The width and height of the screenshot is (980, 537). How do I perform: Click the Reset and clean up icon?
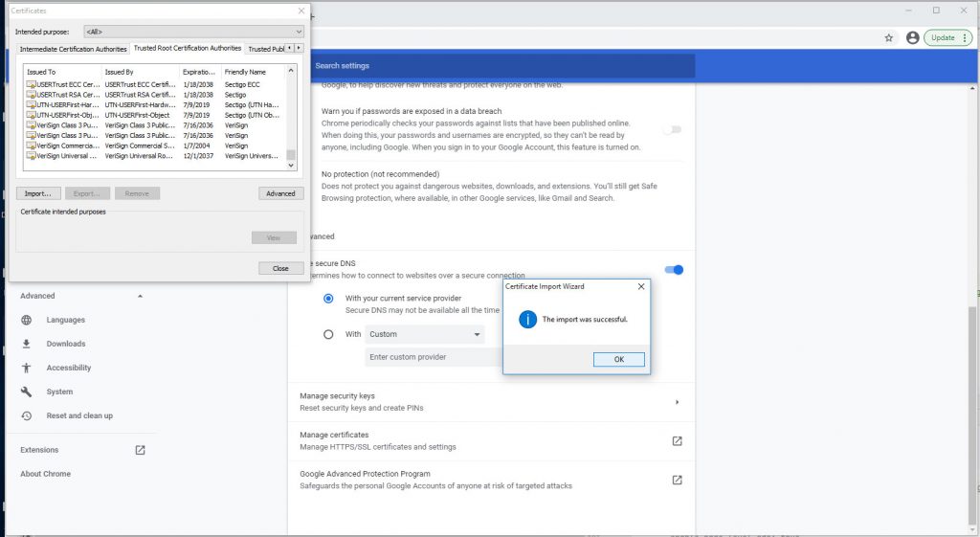click(26, 415)
